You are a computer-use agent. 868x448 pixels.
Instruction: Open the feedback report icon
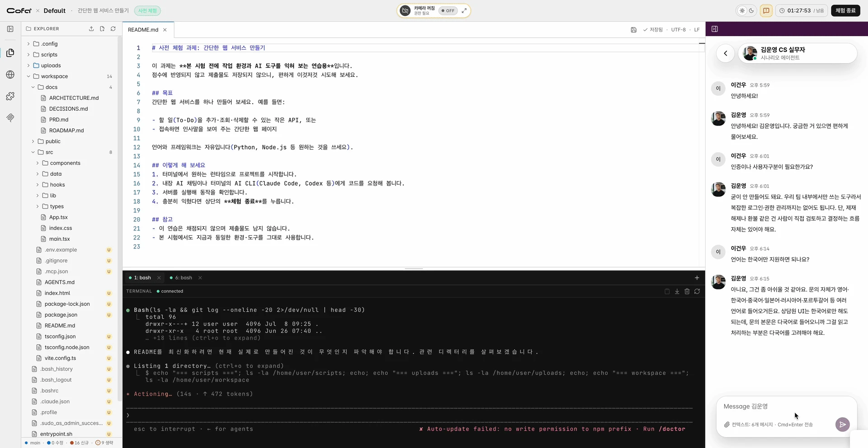(766, 11)
